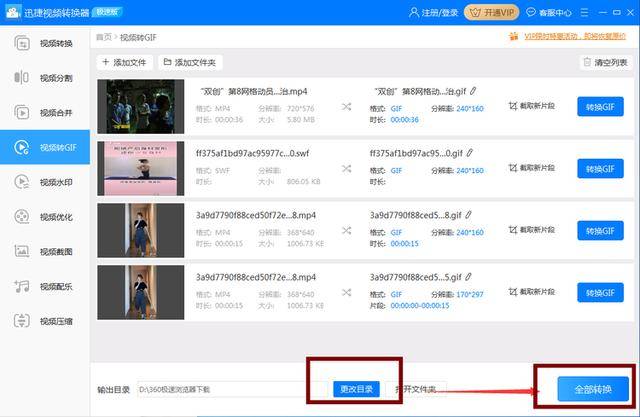Screen dimensions: 640x417
Task: Click 截取新片段 for the ff375af1bd97 swf file
Action: (x=531, y=168)
